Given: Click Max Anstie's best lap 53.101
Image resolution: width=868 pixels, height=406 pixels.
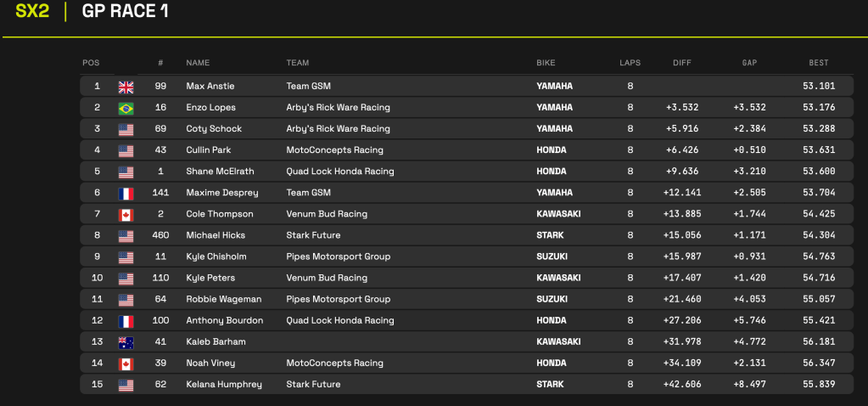Looking at the screenshot, I should point(818,87).
